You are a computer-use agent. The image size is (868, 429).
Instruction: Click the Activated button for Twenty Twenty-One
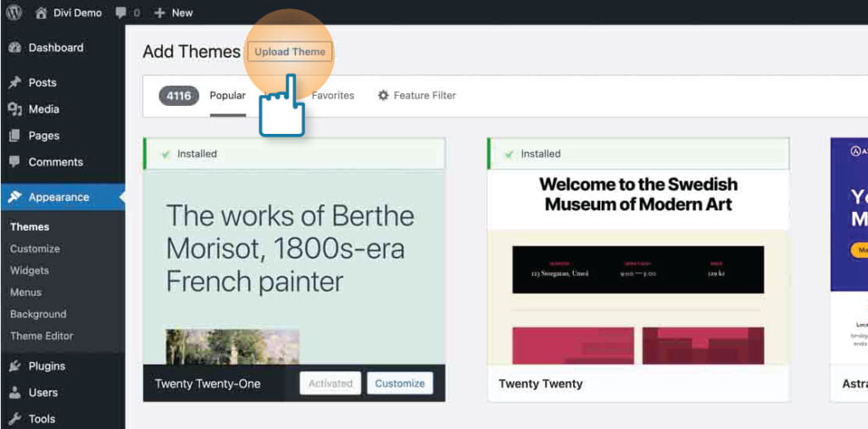[x=331, y=383]
